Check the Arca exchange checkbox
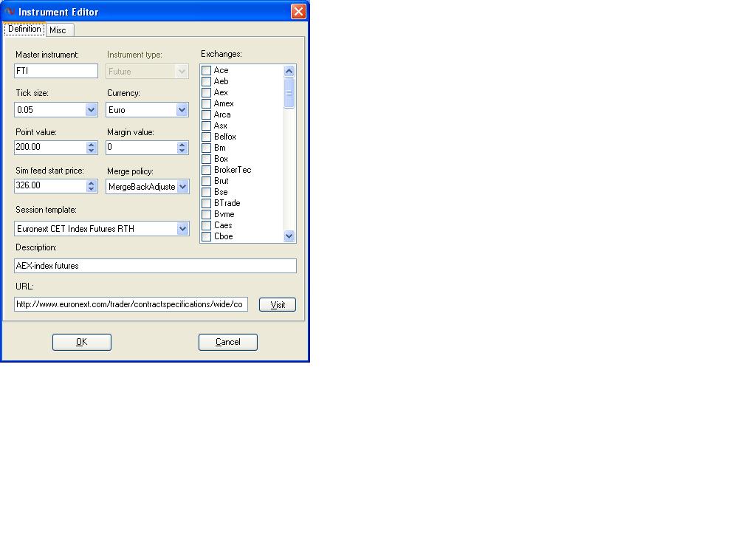Image resolution: width=756 pixels, height=559 pixels. point(207,114)
